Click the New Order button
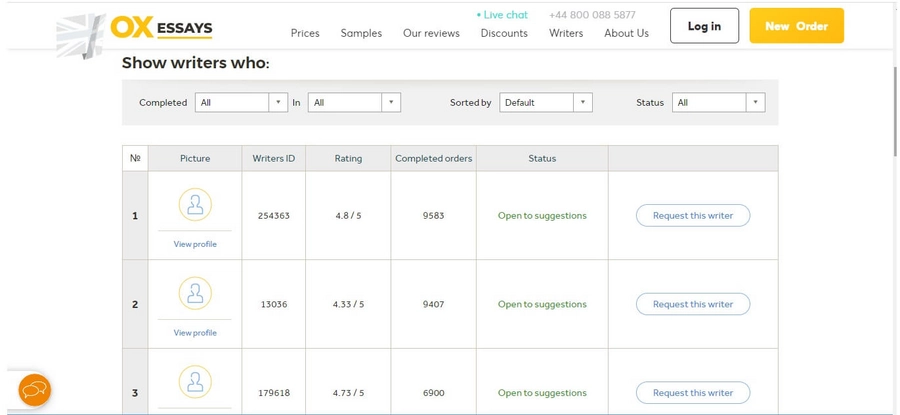The width and height of the screenshot is (900, 415). tap(797, 26)
